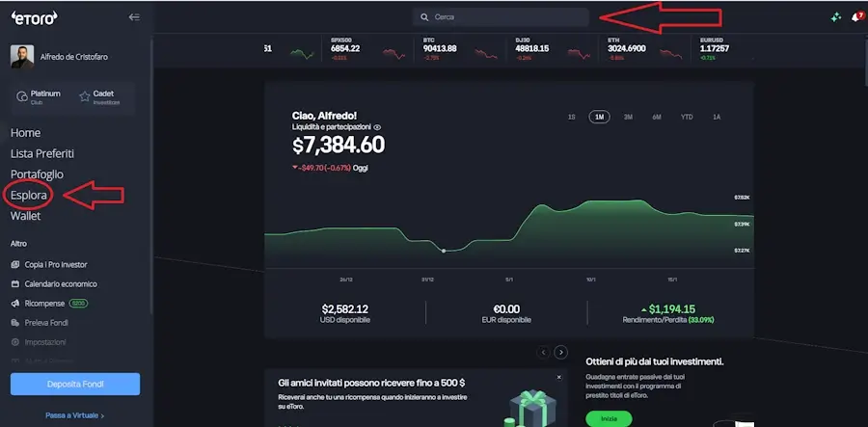
Task: Open notifications bell with 7 badge
Action: pos(857,17)
